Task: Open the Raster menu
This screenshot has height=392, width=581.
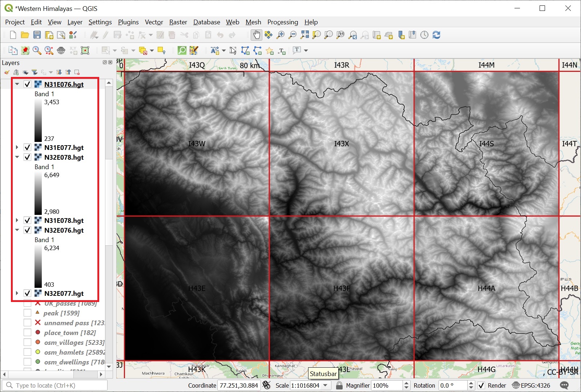Action: pos(178,22)
